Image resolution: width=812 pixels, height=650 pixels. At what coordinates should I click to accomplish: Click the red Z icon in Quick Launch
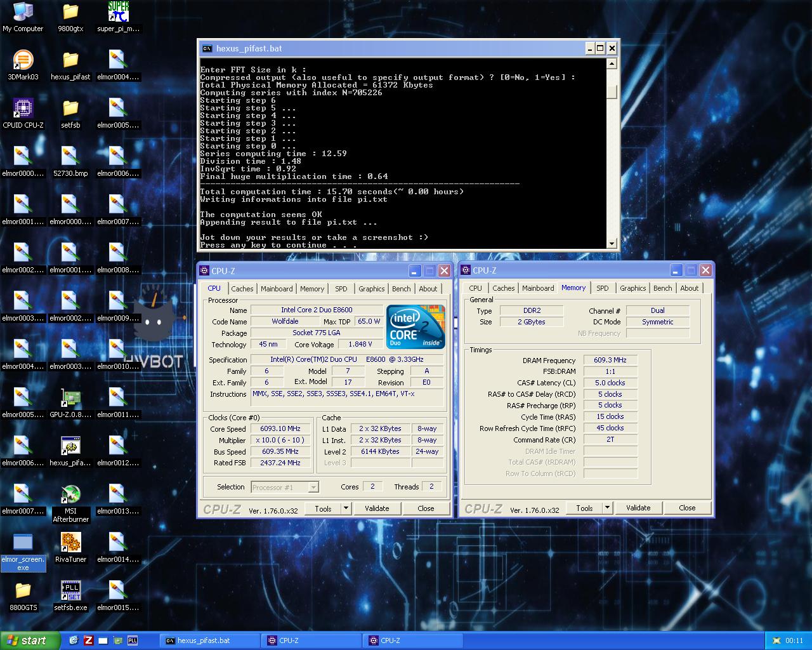click(x=88, y=640)
